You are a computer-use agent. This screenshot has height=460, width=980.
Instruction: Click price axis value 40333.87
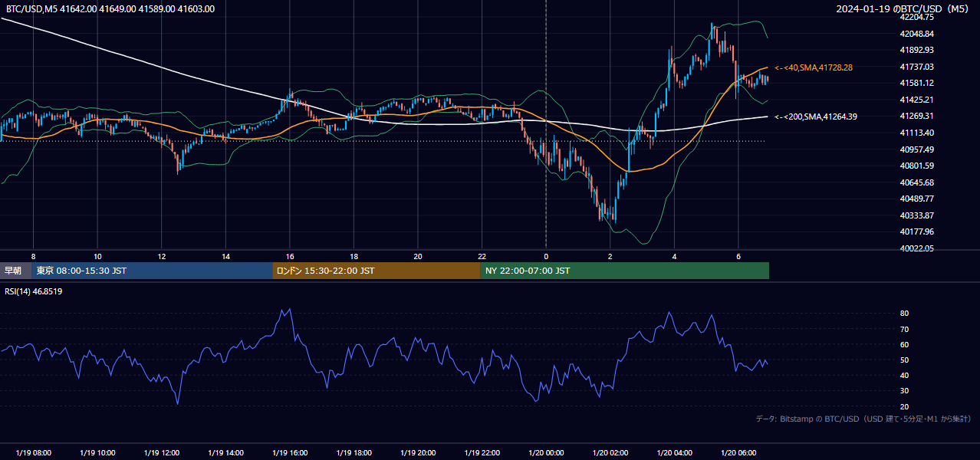click(x=917, y=215)
